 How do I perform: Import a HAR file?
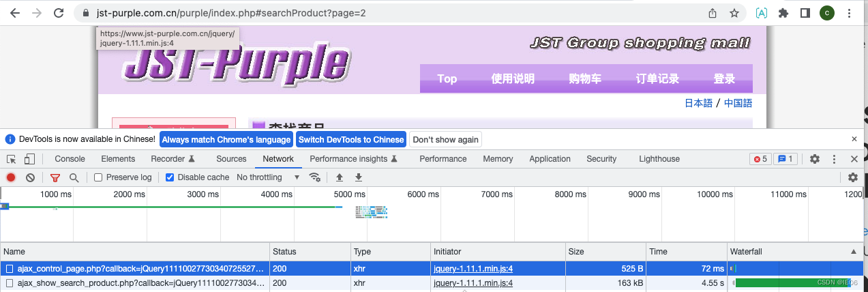(x=339, y=177)
